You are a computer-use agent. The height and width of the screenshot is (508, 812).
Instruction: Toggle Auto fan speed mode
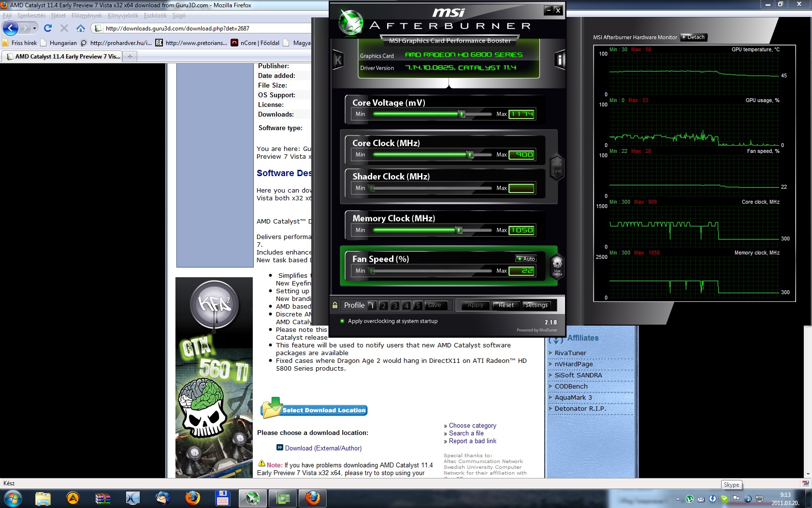tap(526, 259)
